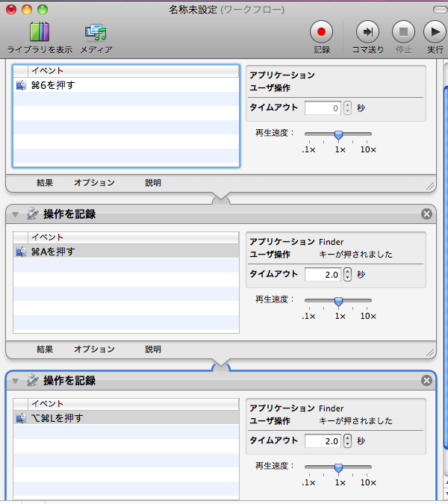448x504 pixels.
Task: Click the タイムアウト field in ⌥⌘L action
Action: pos(323,441)
